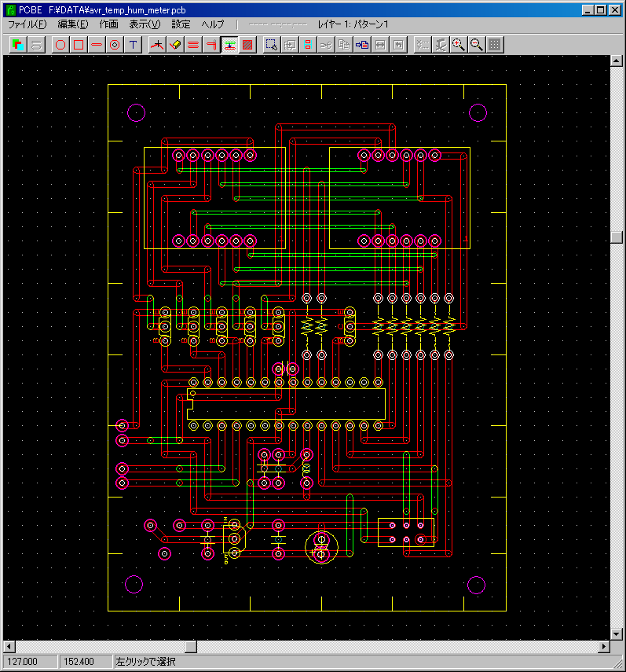Viewport: 626px width, 672px height.
Task: Click the layer color selection icon
Action: click(18, 45)
